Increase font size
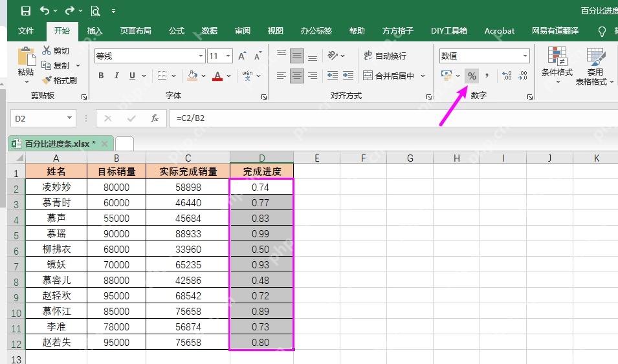618x364 pixels. 242,56
